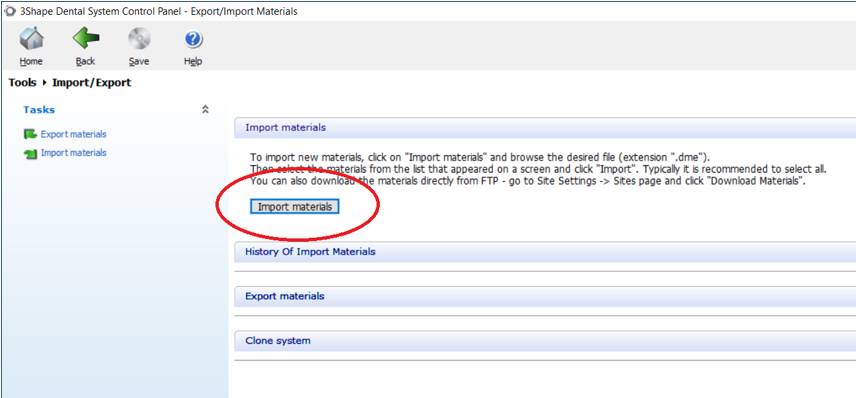This screenshot has height=398, width=856.
Task: Expand the Export materials section header
Action: (545, 296)
